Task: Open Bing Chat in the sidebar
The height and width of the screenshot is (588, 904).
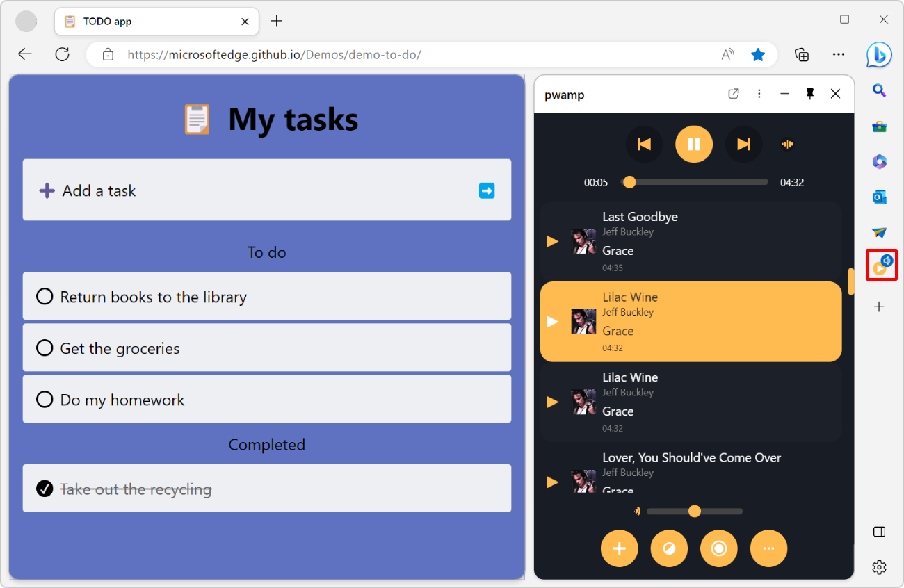Action: point(879,55)
